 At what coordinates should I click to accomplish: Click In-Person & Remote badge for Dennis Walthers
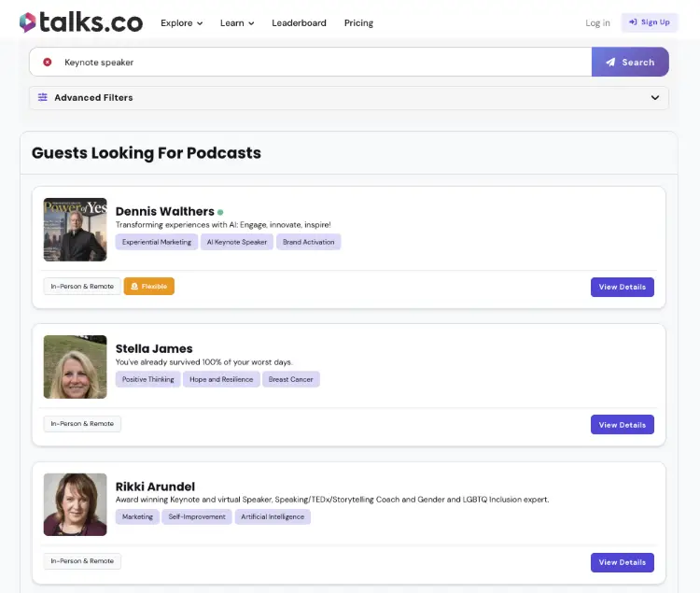click(x=82, y=287)
